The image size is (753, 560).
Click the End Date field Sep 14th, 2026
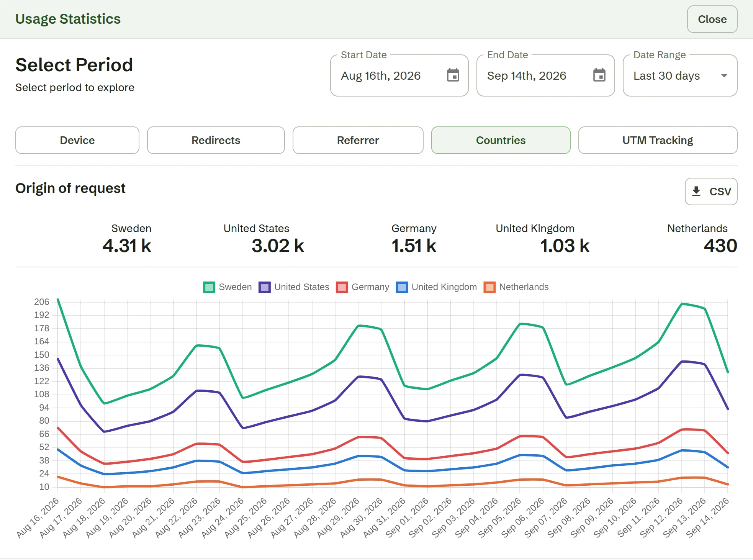[545, 75]
